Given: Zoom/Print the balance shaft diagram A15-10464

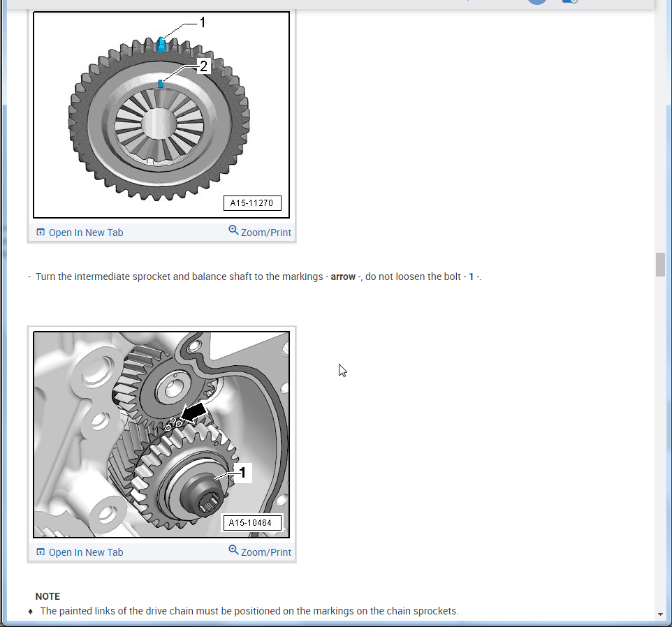Looking at the screenshot, I should pyautogui.click(x=260, y=552).
